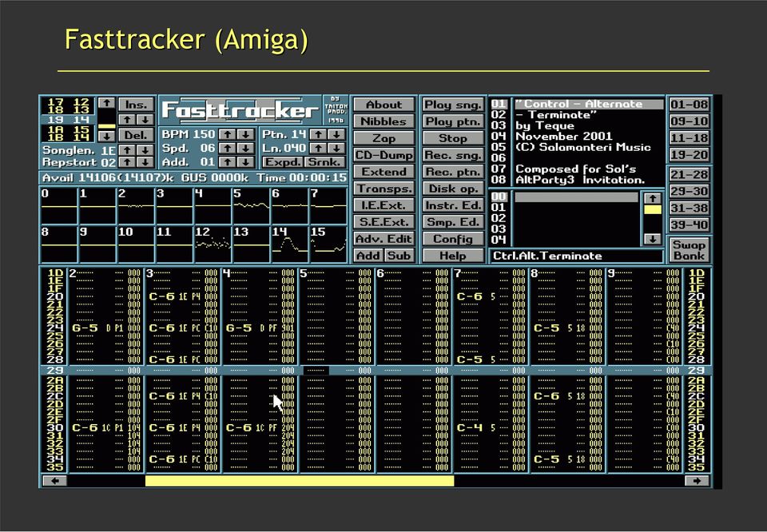Increase pattern length Ln. with up arrow

(318, 148)
